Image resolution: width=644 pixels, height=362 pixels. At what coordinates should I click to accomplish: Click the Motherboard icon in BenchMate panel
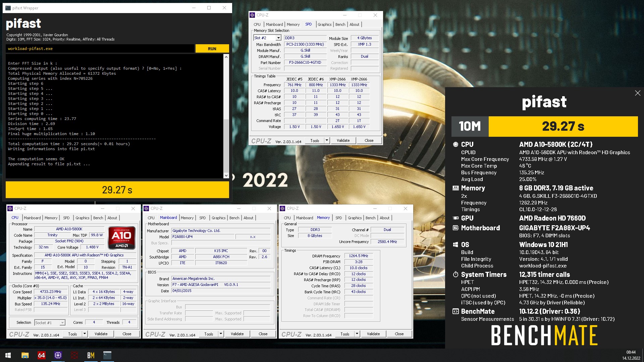[455, 228]
